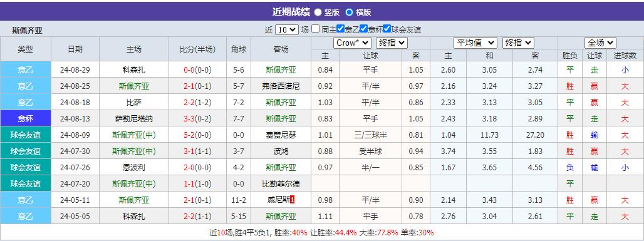The image size is (644, 241).
Task: Select the 横版 radio button
Action: 349,13
